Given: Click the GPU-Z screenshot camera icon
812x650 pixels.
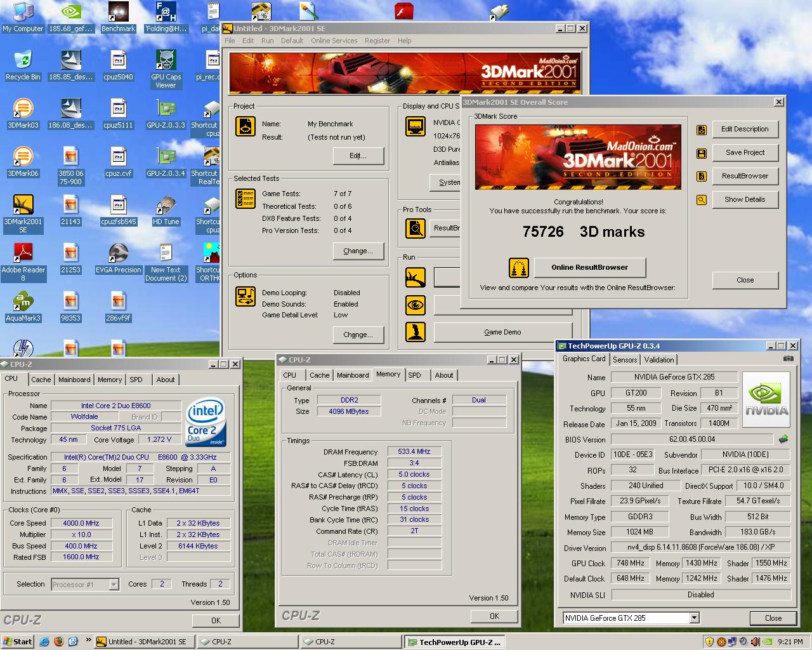Looking at the screenshot, I should (x=788, y=359).
